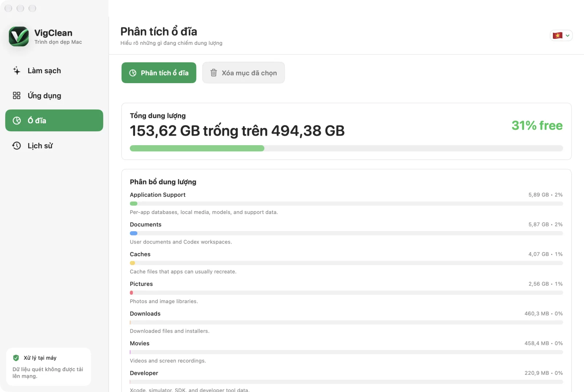The height and width of the screenshot is (392, 584).
Task: Click the 31% free text
Action: 537,125
